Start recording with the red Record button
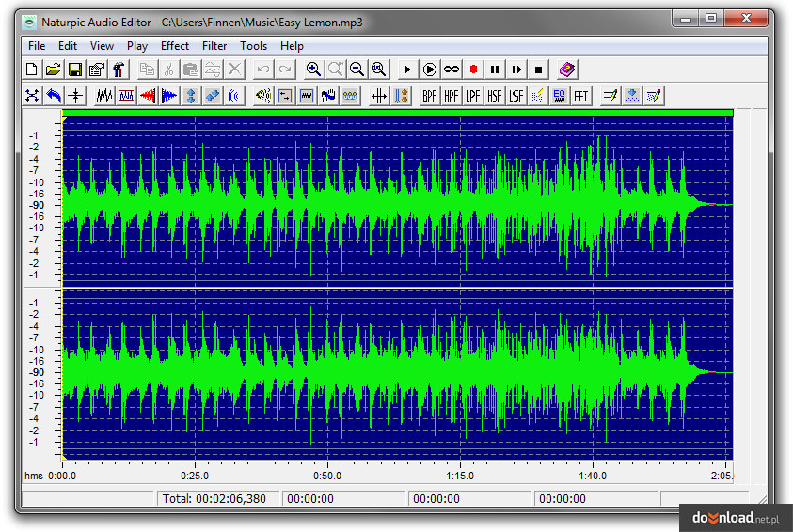The image size is (793, 532). click(473, 70)
